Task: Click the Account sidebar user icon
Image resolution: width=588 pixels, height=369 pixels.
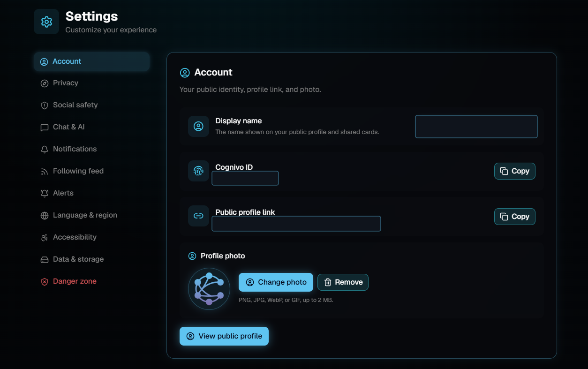Action: pos(44,62)
